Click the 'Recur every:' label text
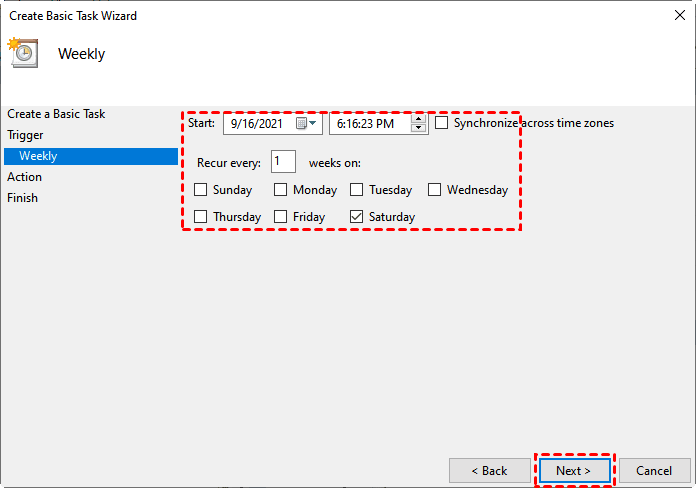Image resolution: width=696 pixels, height=488 pixels. pyautogui.click(x=229, y=163)
